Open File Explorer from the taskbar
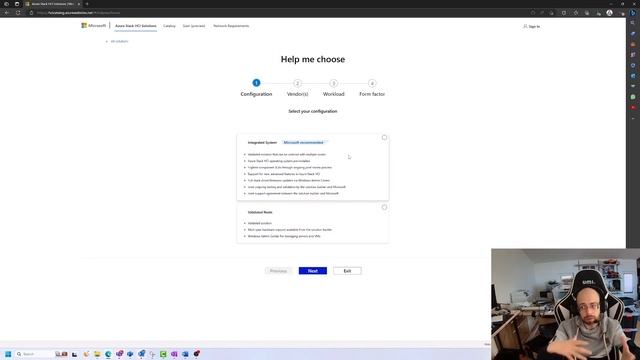 [97, 354]
